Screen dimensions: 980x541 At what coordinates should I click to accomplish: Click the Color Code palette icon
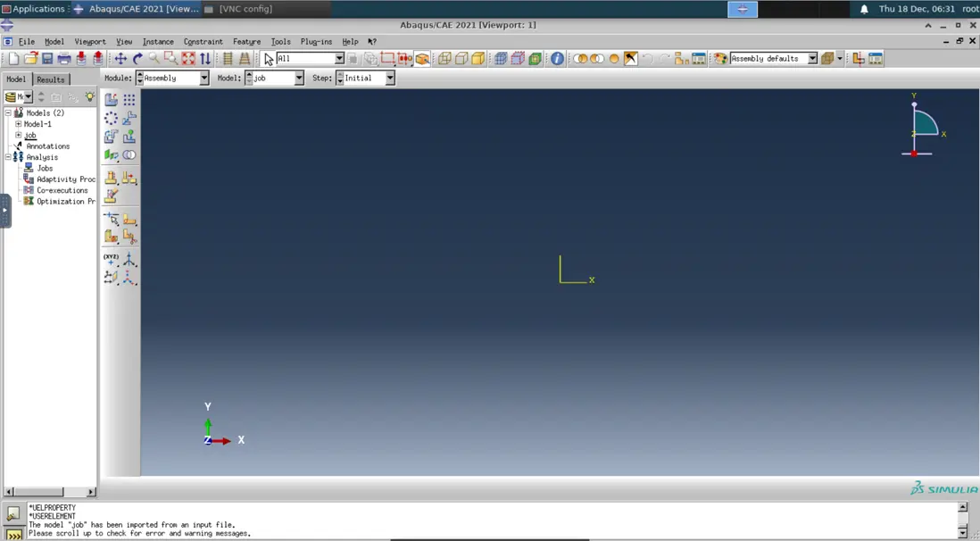coord(720,59)
